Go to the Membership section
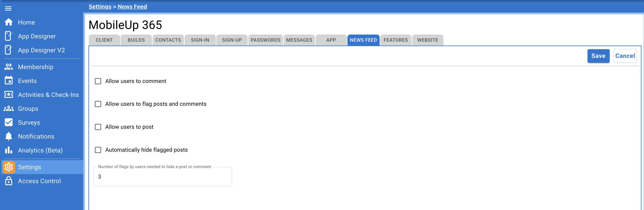Viewport: 644px width, 210px height. coord(35,67)
